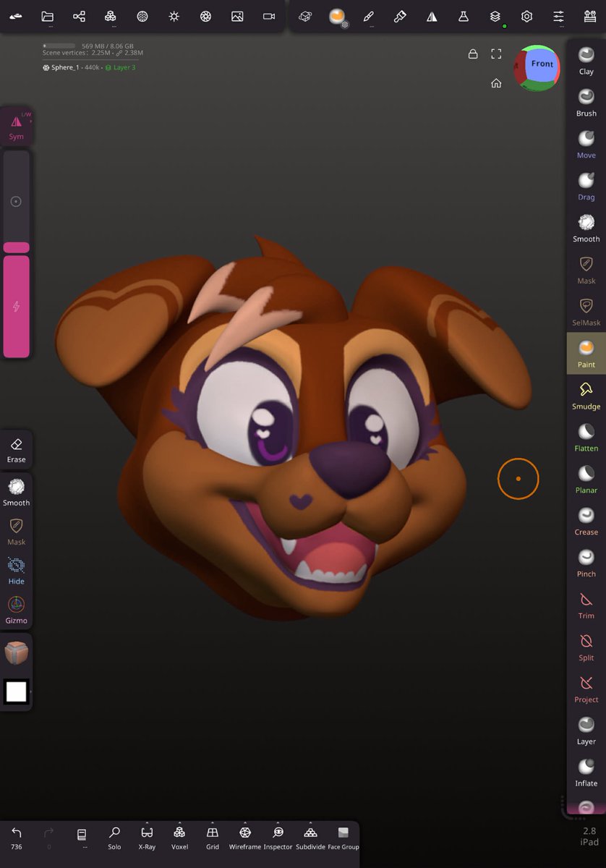Select the right-panel Mask tool
This screenshot has height=868, width=606.
[586, 270]
